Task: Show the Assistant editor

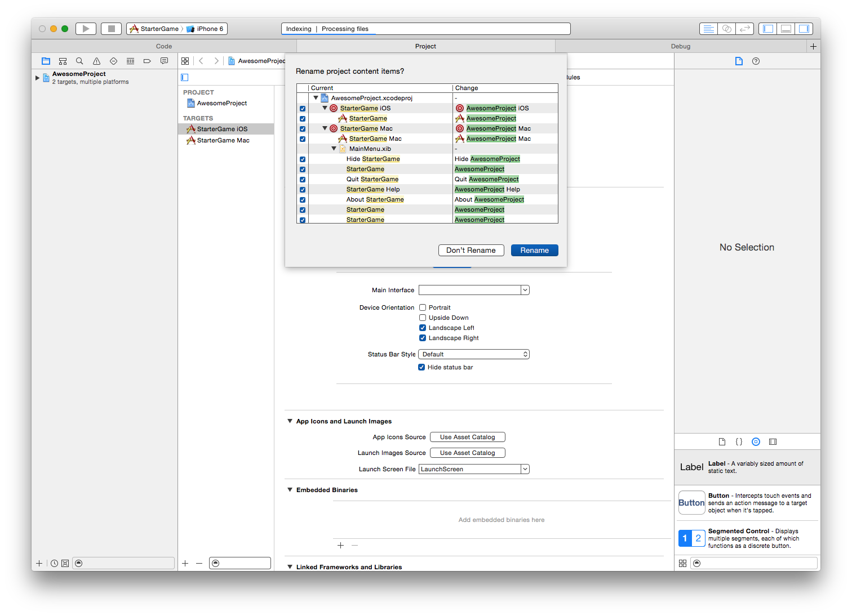Action: pos(727,29)
